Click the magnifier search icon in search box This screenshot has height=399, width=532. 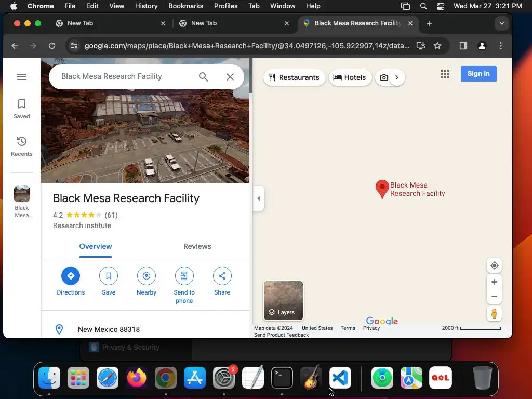click(x=204, y=77)
